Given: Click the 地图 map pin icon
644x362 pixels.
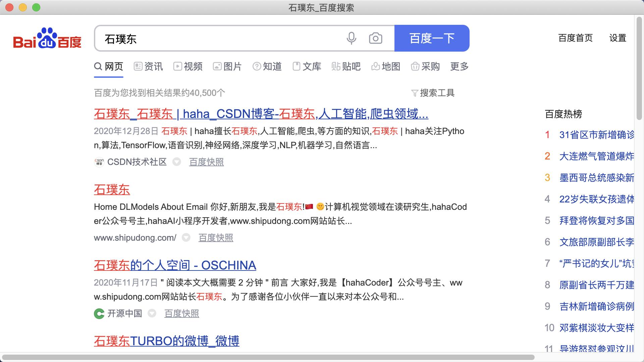Looking at the screenshot, I should point(375,66).
